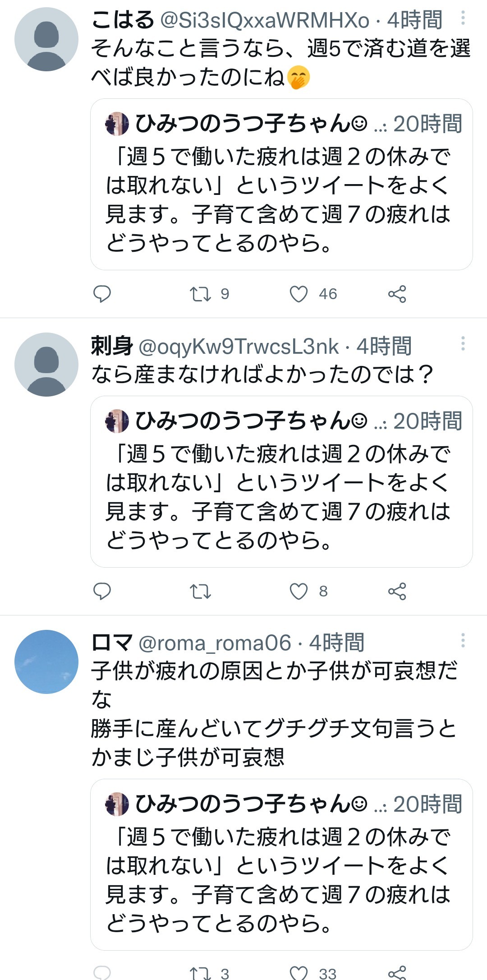Like ロマ's tweet with 33 likes
Screen dimensions: 487x980
pyautogui.click(x=299, y=973)
